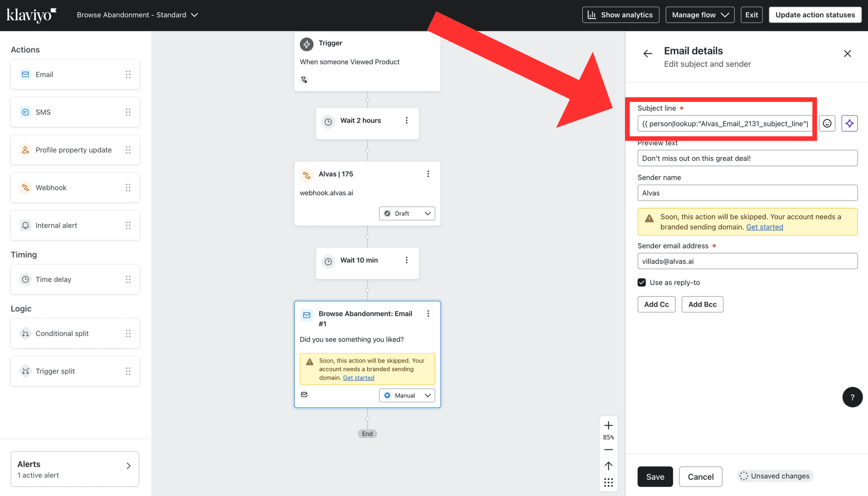The image size is (868, 496).
Task: Click the Trigger split icon
Action: tap(25, 371)
